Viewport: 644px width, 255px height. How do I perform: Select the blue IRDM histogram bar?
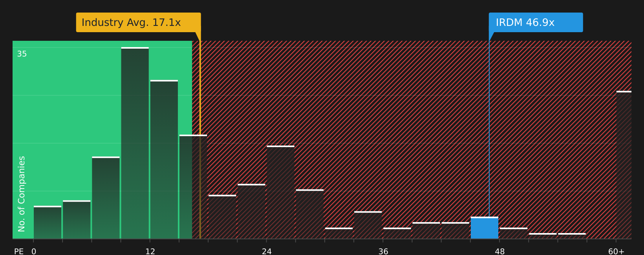485,228
